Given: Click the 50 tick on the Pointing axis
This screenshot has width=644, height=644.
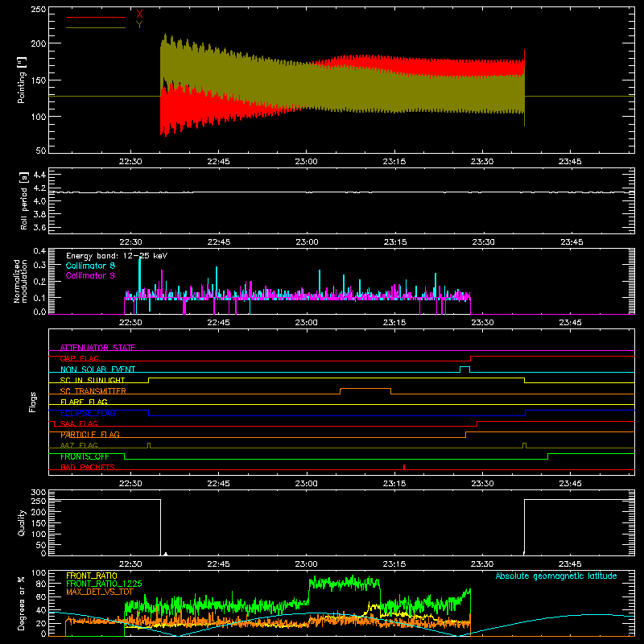Looking at the screenshot, I should [41, 151].
